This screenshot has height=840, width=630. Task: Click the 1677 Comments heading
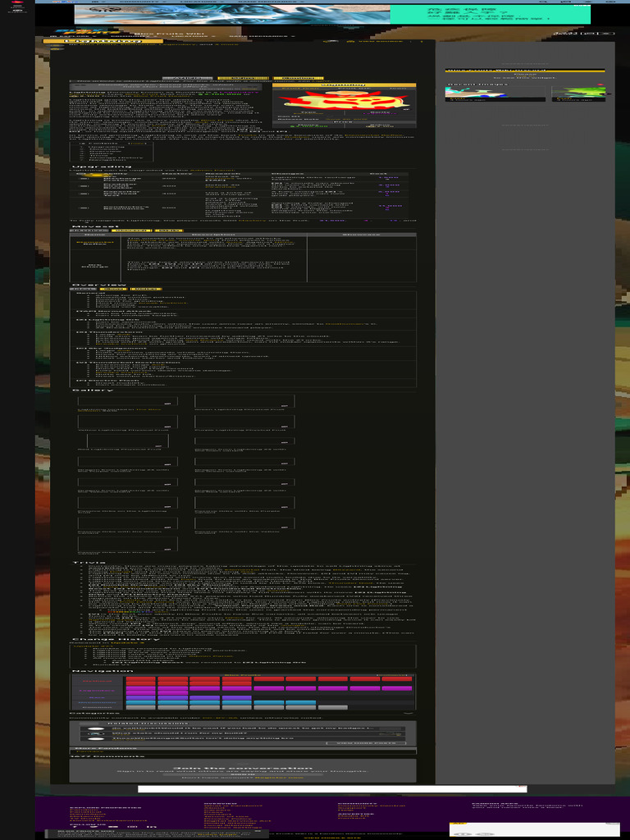pos(107,756)
